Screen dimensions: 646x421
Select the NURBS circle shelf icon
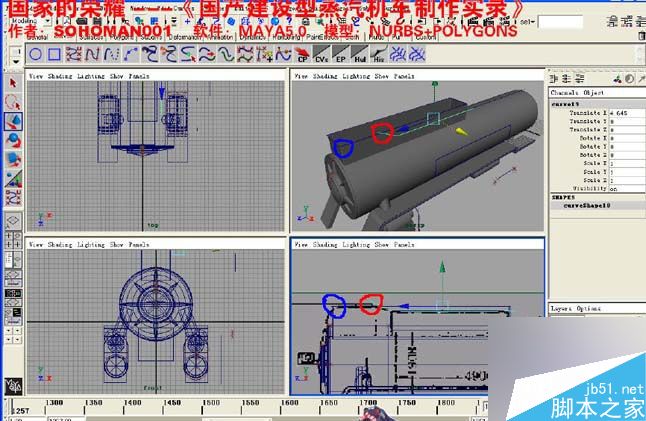point(36,54)
